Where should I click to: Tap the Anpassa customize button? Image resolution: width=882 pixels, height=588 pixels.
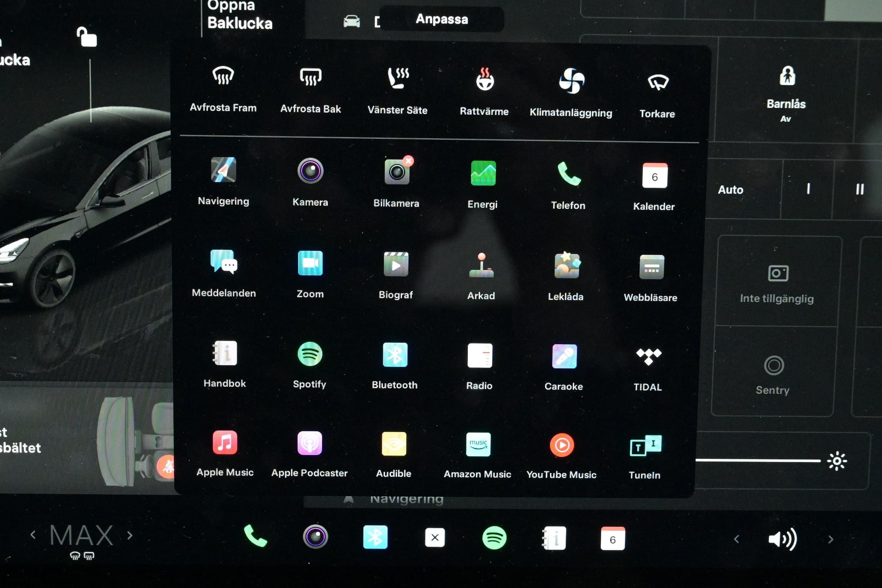(442, 19)
